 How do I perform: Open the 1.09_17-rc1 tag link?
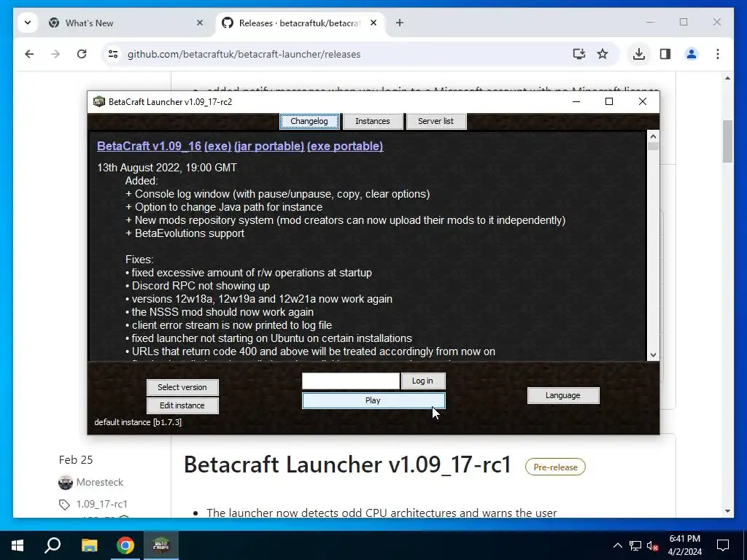pyautogui.click(x=102, y=504)
